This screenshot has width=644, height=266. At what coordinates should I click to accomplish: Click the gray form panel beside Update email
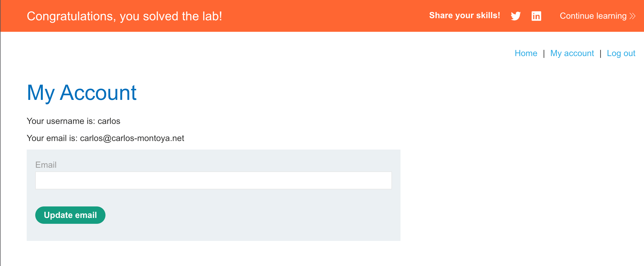pyautogui.click(x=240, y=215)
